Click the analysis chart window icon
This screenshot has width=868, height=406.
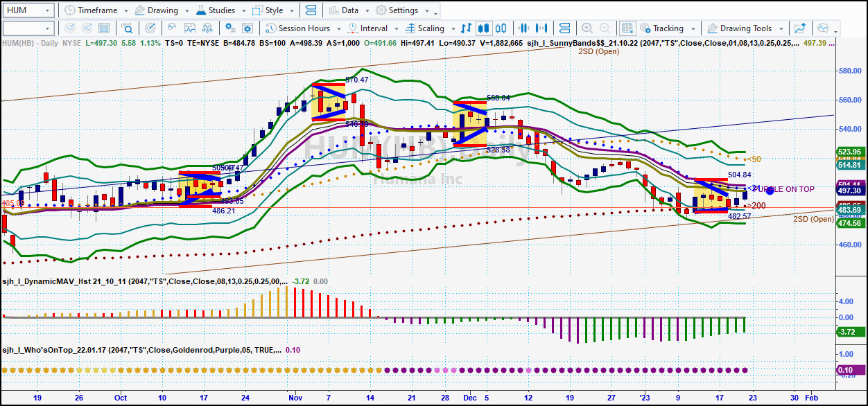[x=189, y=28]
